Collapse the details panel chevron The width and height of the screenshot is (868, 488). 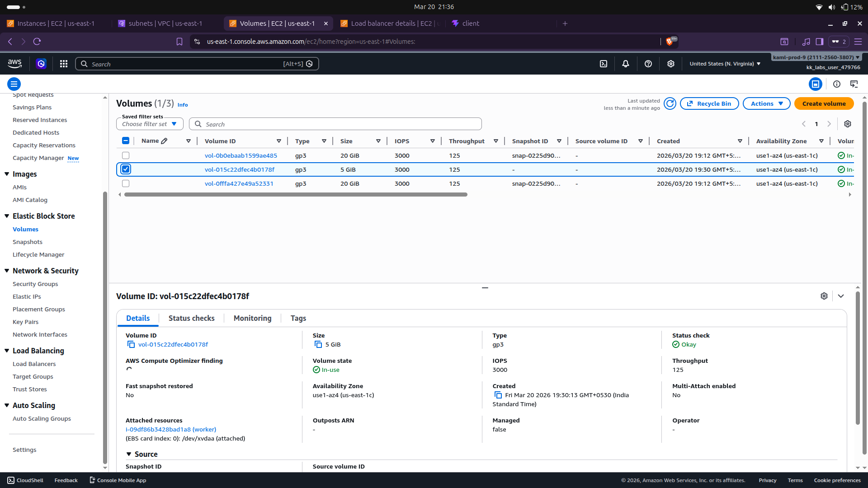(841, 296)
